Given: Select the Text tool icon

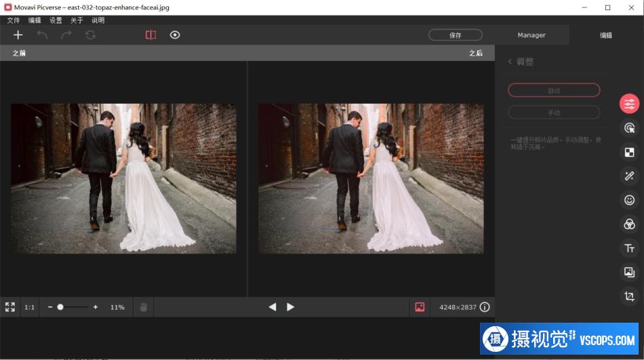Looking at the screenshot, I should [629, 248].
